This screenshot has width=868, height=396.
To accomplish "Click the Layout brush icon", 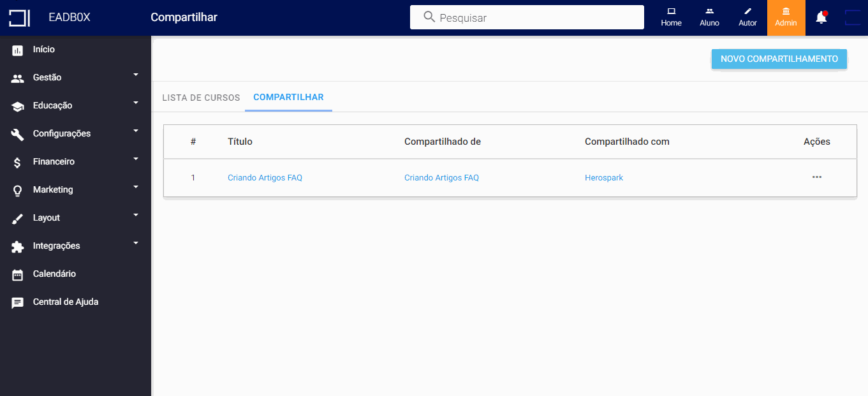I will coord(18,218).
